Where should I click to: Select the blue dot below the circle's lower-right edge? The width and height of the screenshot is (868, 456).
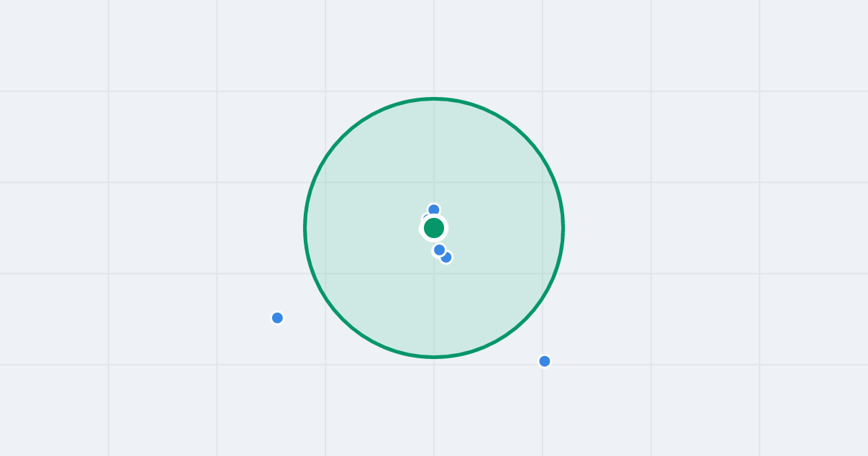tap(545, 361)
